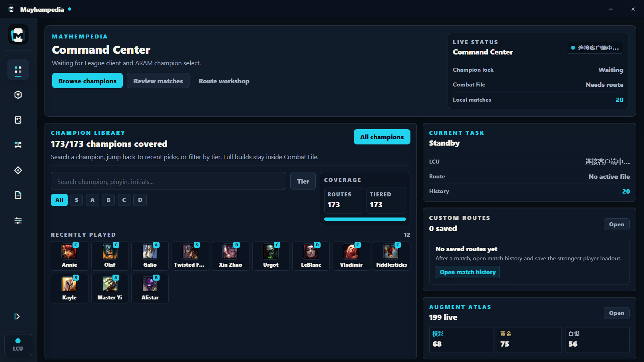Open the diamond augment icon in the sidebar
This screenshot has height=362, width=644.
pyautogui.click(x=18, y=170)
